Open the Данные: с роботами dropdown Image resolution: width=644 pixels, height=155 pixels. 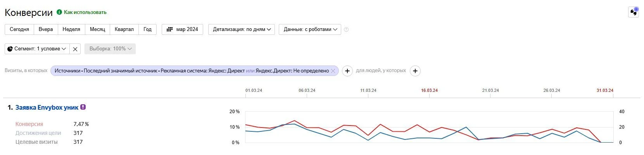pos(310,29)
